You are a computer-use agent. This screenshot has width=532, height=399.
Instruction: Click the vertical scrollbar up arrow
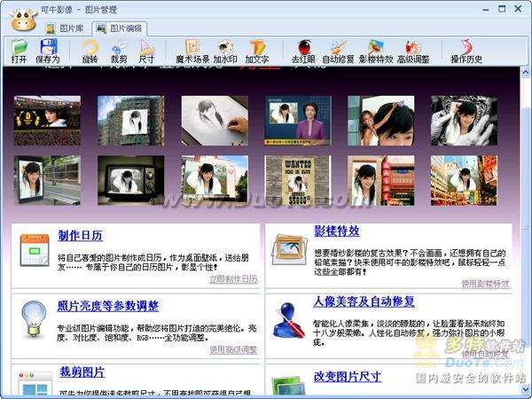(x=526, y=73)
